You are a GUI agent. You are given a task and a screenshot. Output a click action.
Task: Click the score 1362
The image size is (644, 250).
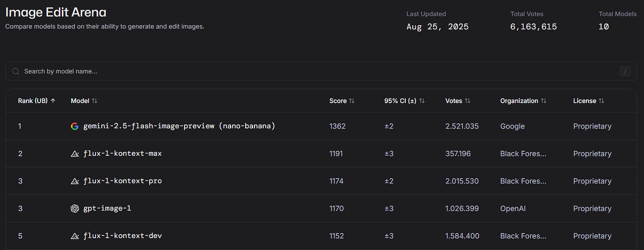[x=337, y=126]
